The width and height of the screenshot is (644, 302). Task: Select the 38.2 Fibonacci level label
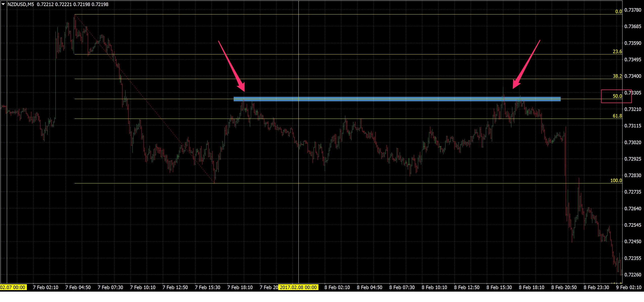pos(617,76)
